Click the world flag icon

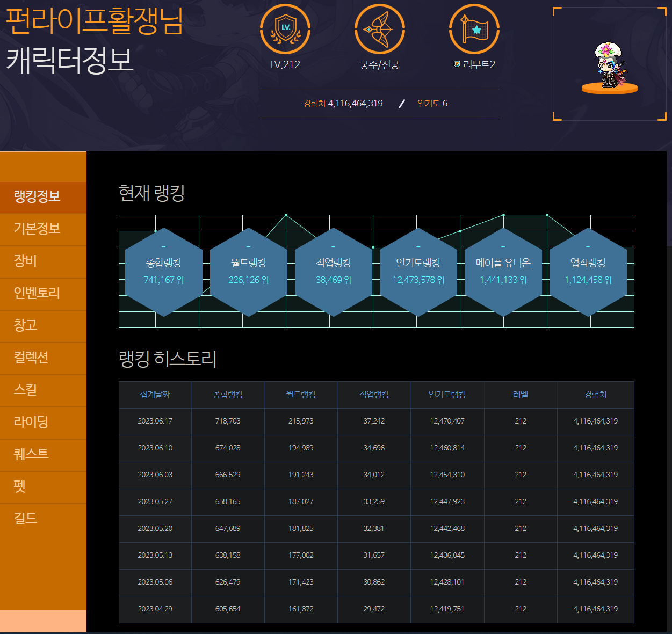(x=474, y=29)
